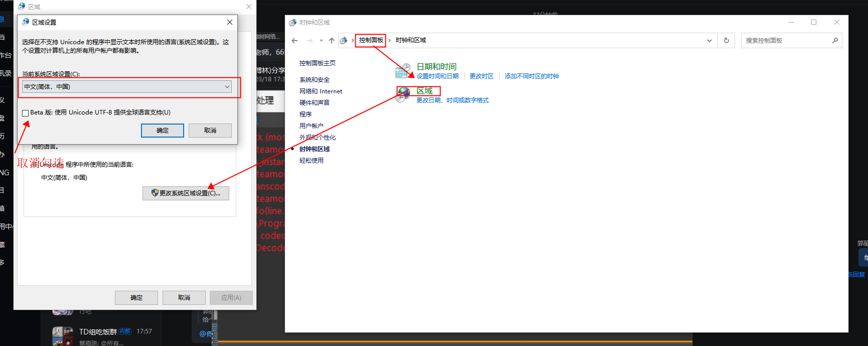Click the refresh button beside address bar
Image resolution: width=868 pixels, height=346 pixels.
tap(726, 41)
